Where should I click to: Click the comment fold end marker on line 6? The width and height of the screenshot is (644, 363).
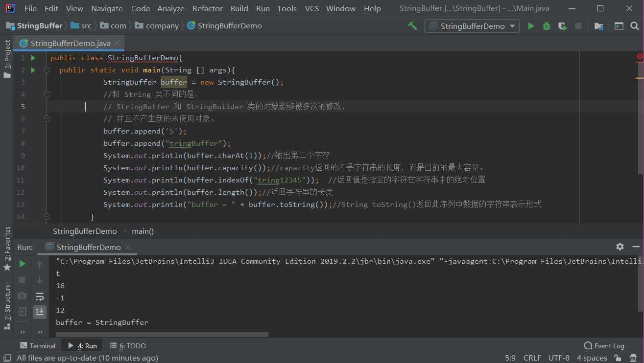(47, 119)
